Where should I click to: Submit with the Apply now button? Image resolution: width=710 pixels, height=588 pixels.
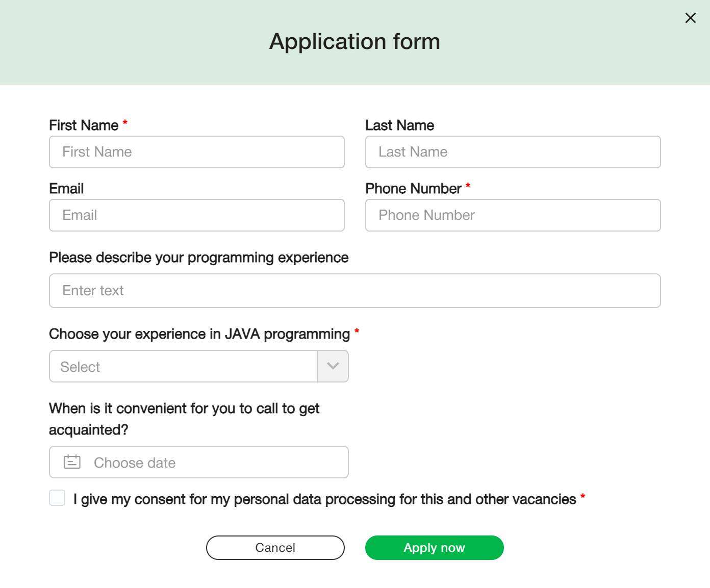435,548
